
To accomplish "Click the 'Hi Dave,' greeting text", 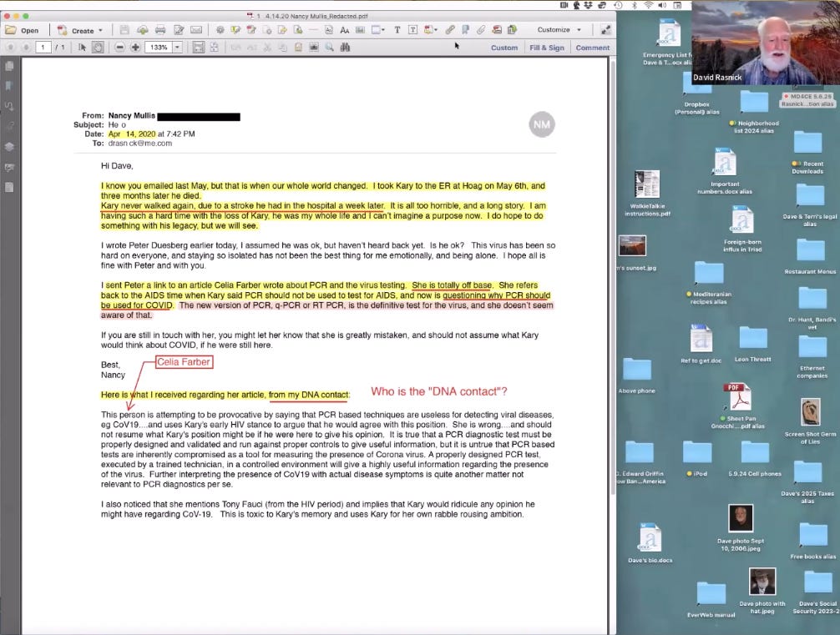I will tap(117, 166).
